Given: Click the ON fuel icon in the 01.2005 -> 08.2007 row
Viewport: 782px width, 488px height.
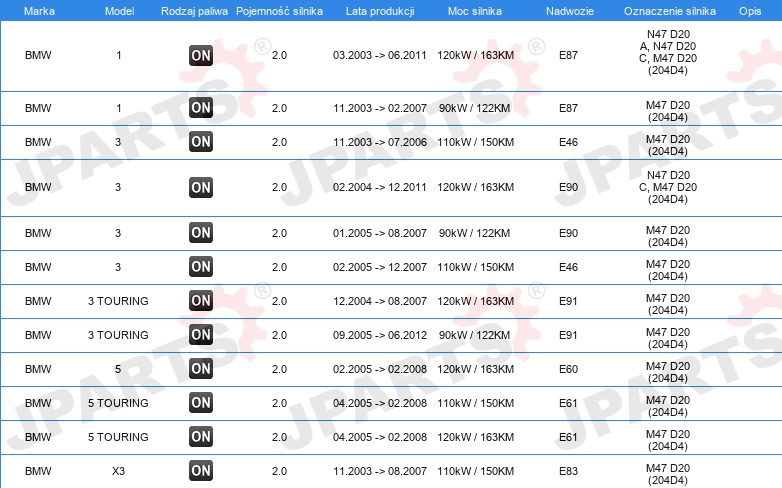Looking at the screenshot, I should click(x=201, y=233).
